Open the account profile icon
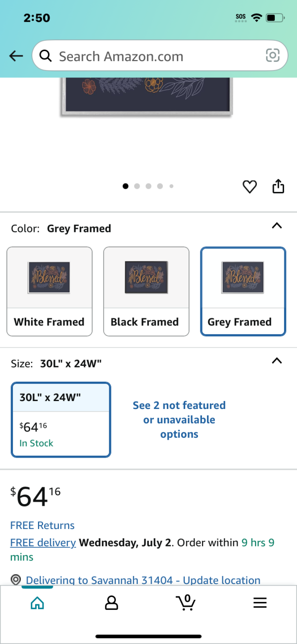The image size is (297, 644). pyautogui.click(x=111, y=603)
